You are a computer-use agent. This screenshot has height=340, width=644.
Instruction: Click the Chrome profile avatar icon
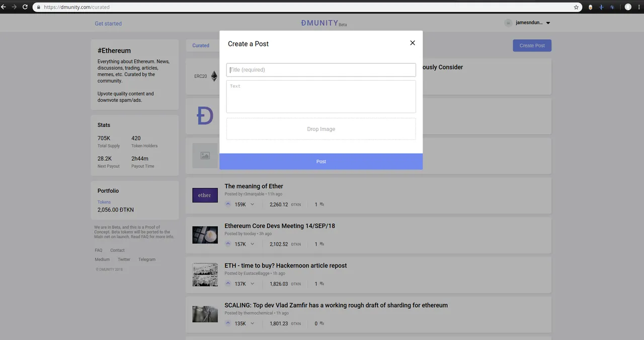tap(628, 7)
